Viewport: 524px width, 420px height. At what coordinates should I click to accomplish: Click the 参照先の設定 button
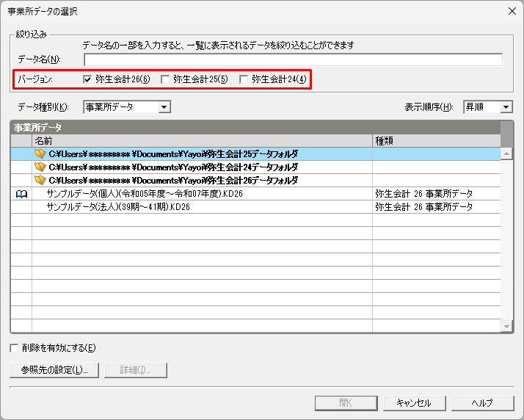[54, 370]
